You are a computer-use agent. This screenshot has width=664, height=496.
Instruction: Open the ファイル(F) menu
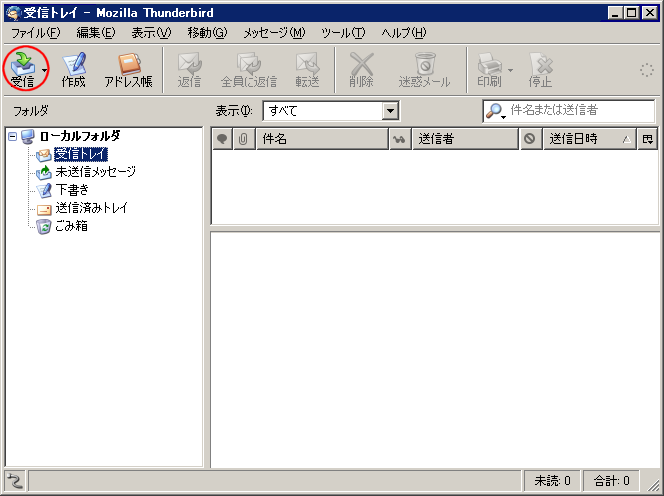point(36,33)
